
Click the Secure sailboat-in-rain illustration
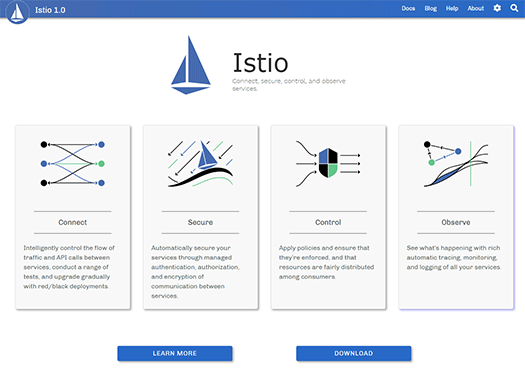coord(200,164)
